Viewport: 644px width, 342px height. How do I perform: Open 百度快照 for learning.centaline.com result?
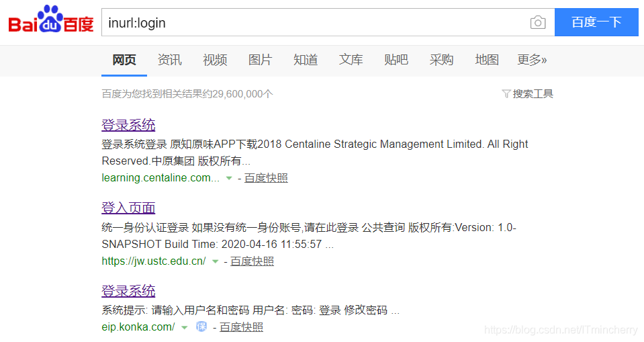266,178
